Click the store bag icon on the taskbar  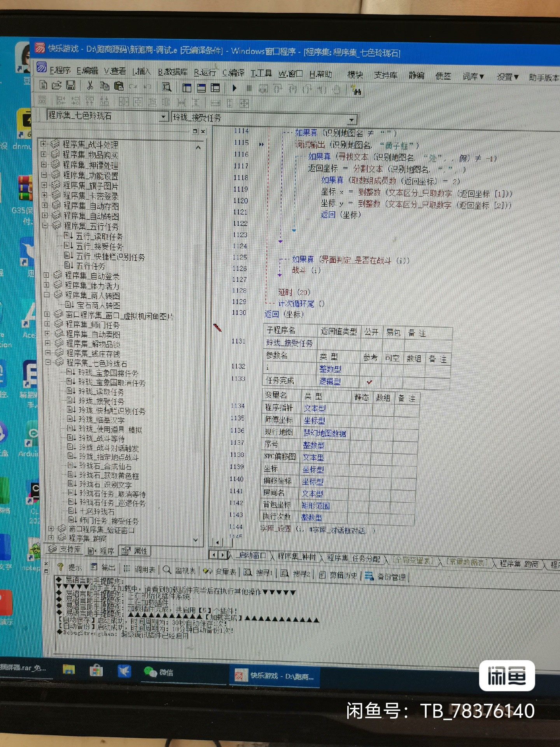click(x=96, y=670)
